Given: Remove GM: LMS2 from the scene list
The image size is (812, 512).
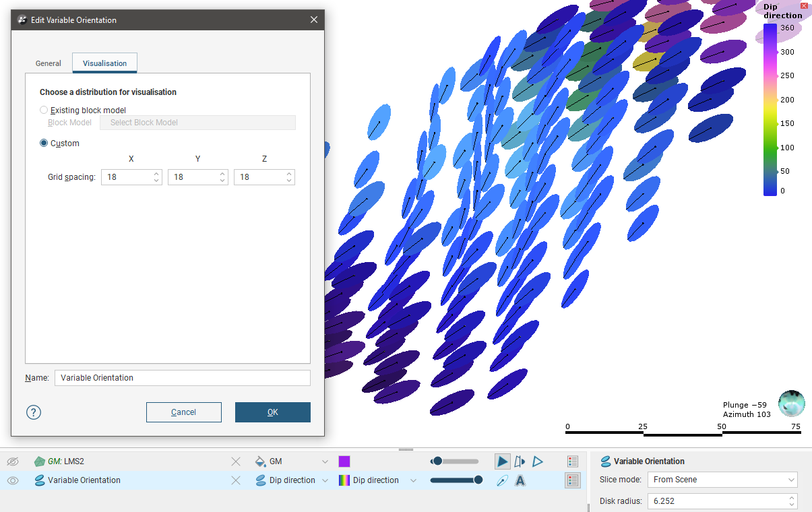Looking at the screenshot, I should 236,461.
